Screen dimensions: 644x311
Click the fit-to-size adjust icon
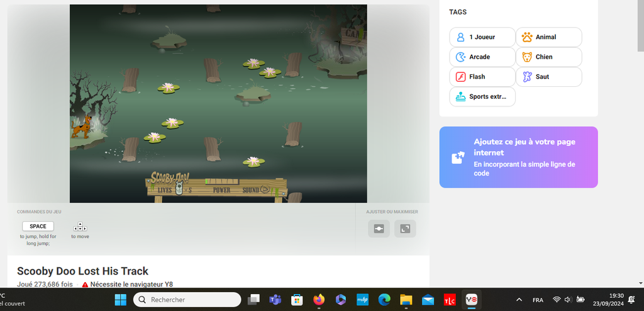(379, 229)
